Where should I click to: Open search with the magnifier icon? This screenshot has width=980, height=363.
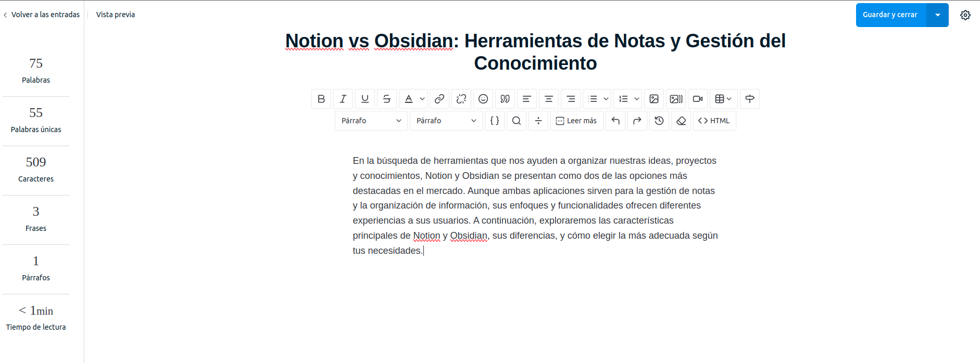(x=517, y=121)
